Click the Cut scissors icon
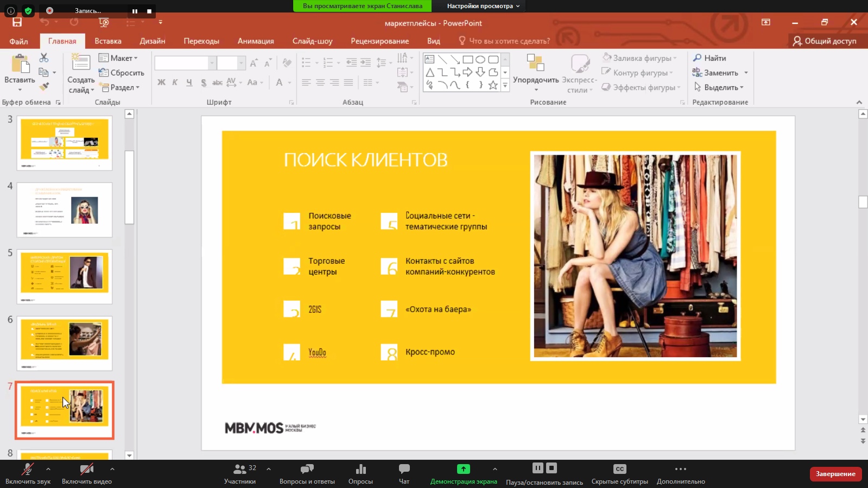The height and width of the screenshot is (488, 868). point(44,58)
